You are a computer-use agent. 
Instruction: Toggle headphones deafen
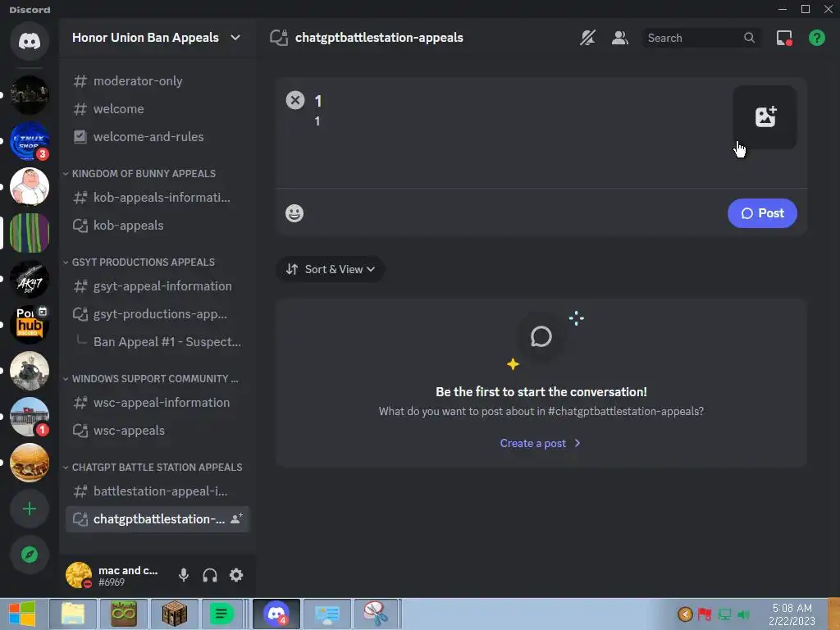(x=210, y=575)
